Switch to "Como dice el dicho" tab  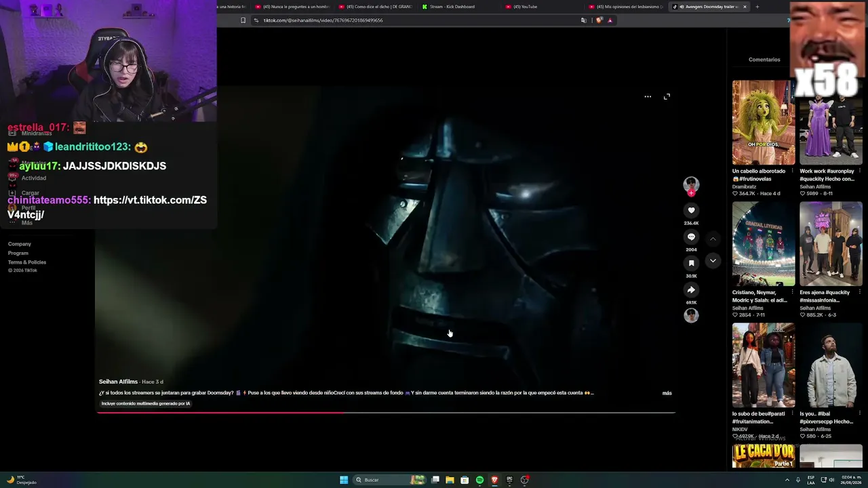click(x=376, y=7)
